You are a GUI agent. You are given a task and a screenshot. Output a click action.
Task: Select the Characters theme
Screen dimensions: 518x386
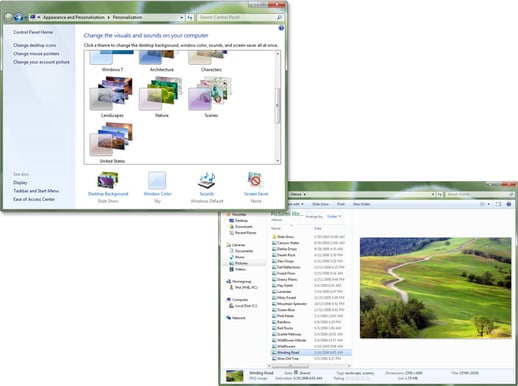coord(211,61)
